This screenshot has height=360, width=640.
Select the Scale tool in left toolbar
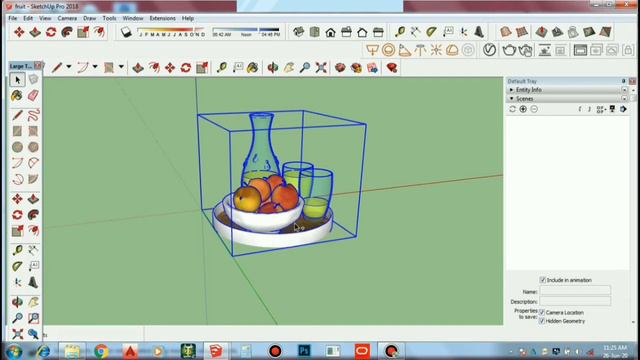coord(17,231)
